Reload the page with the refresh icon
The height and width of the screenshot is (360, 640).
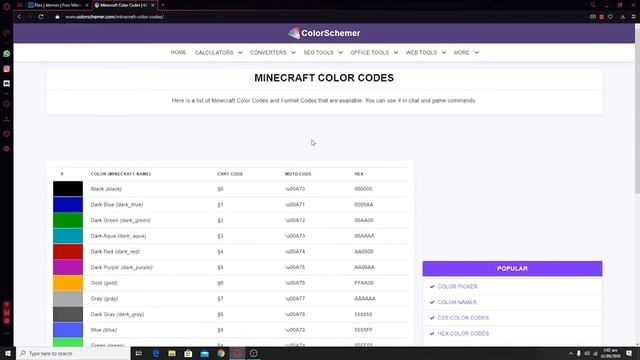pos(41,17)
